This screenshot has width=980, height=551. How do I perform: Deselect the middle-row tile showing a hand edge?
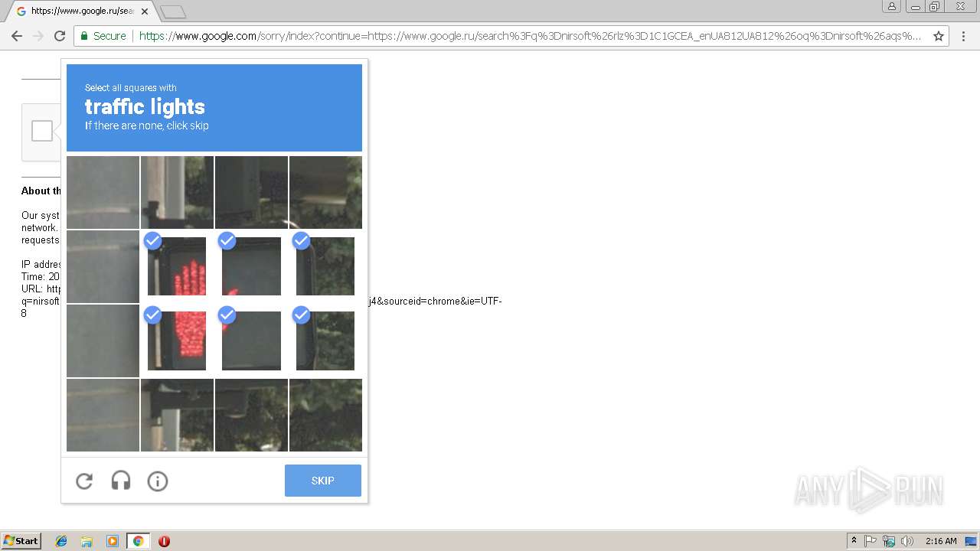(251, 266)
